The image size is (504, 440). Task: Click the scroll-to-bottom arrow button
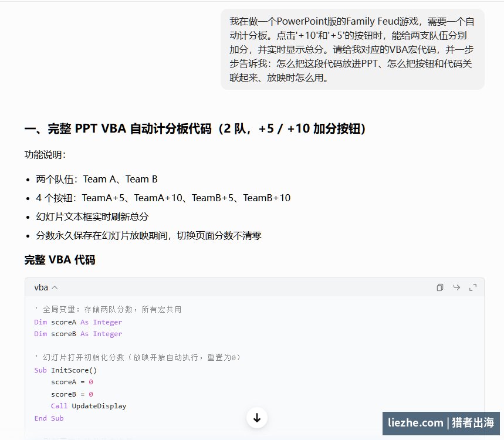pos(257,418)
